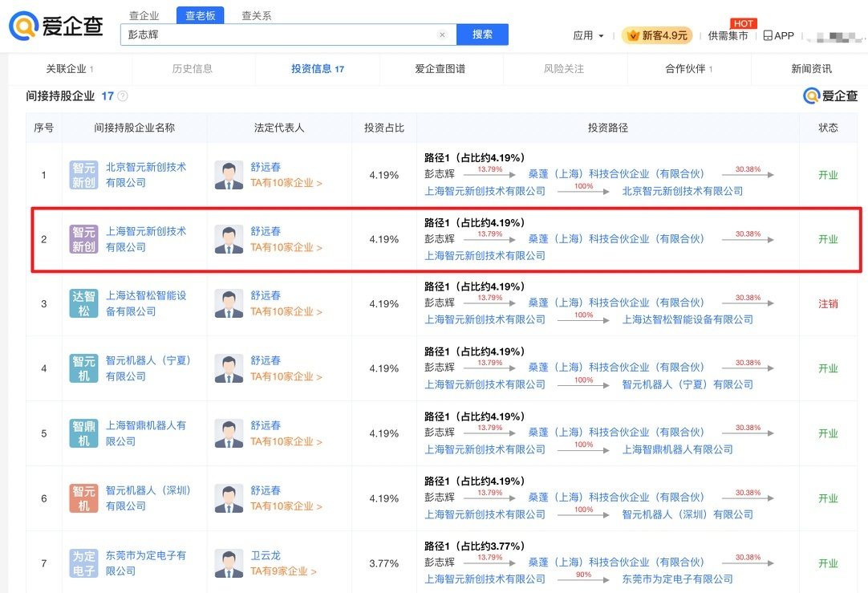Click the 智元新创 logo for 北京智元新创技术有限公司
868x593 pixels.
pyautogui.click(x=83, y=175)
